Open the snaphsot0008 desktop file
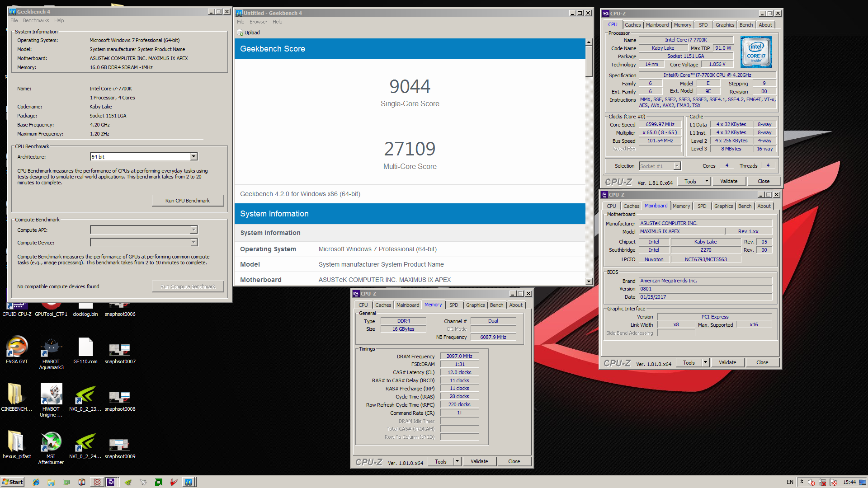The image size is (868, 488). (120, 401)
